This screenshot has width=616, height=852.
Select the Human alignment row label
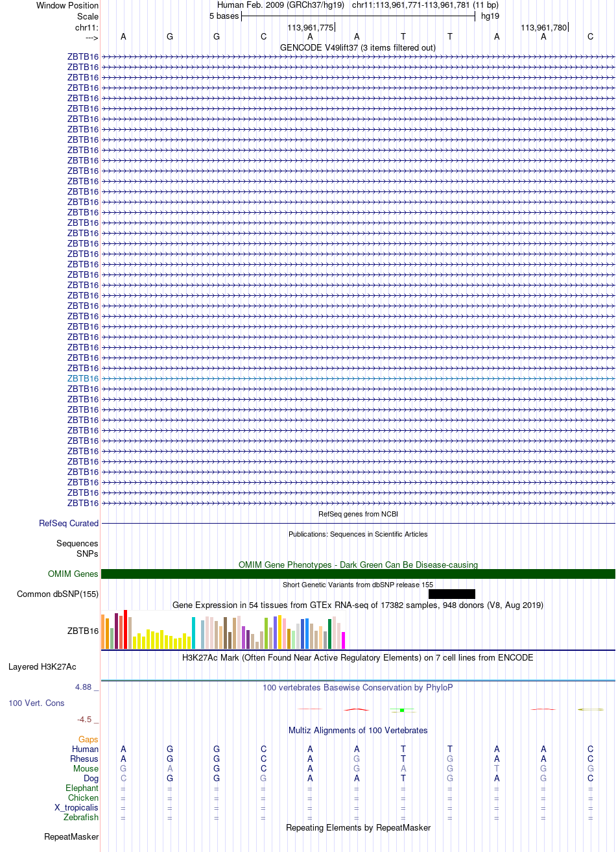pos(85,749)
